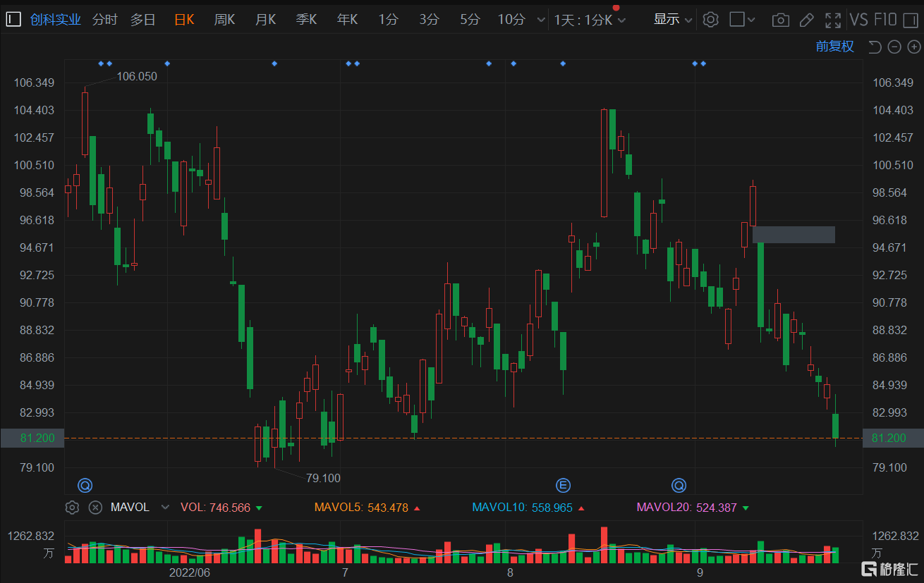
Task: Open chart settings gear in top toolbar
Action: coord(711,20)
